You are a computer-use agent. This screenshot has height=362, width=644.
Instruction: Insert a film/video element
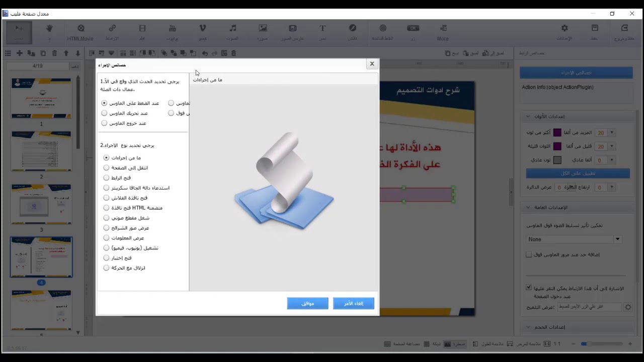click(x=142, y=32)
